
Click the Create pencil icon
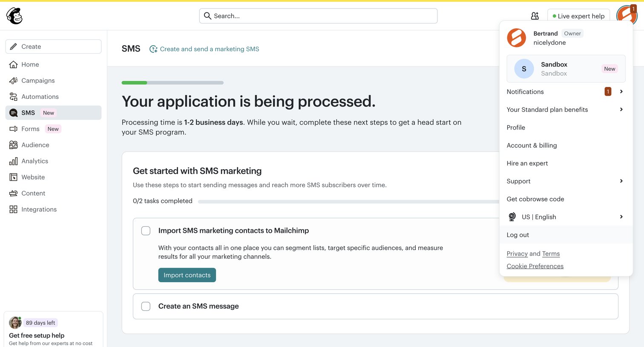point(14,46)
